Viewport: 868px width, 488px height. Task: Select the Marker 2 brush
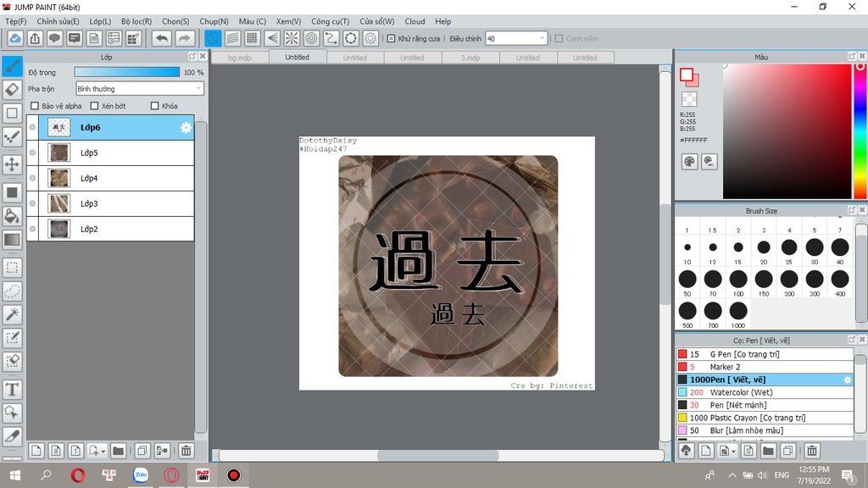point(765,367)
